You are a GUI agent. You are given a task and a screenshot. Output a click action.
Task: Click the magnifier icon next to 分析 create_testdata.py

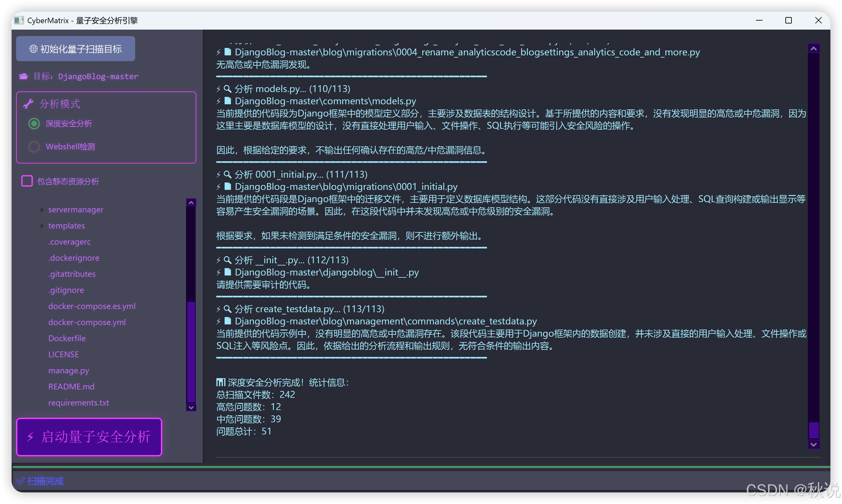click(227, 309)
